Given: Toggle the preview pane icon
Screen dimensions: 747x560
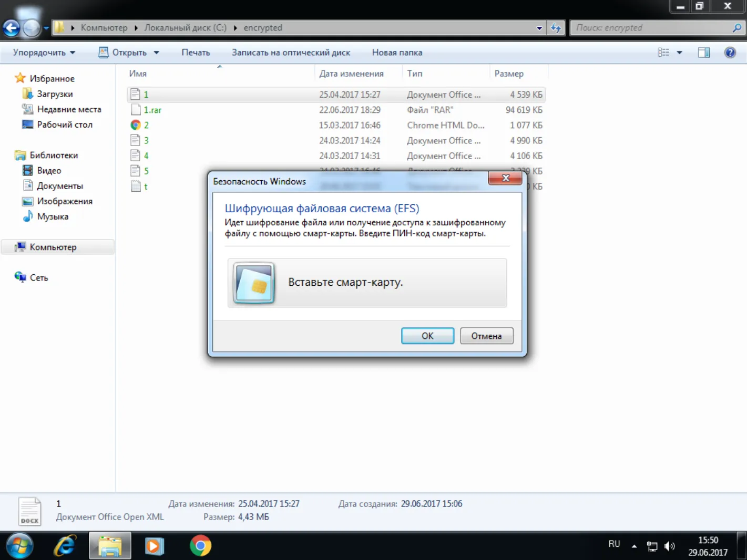Looking at the screenshot, I should click(x=704, y=53).
